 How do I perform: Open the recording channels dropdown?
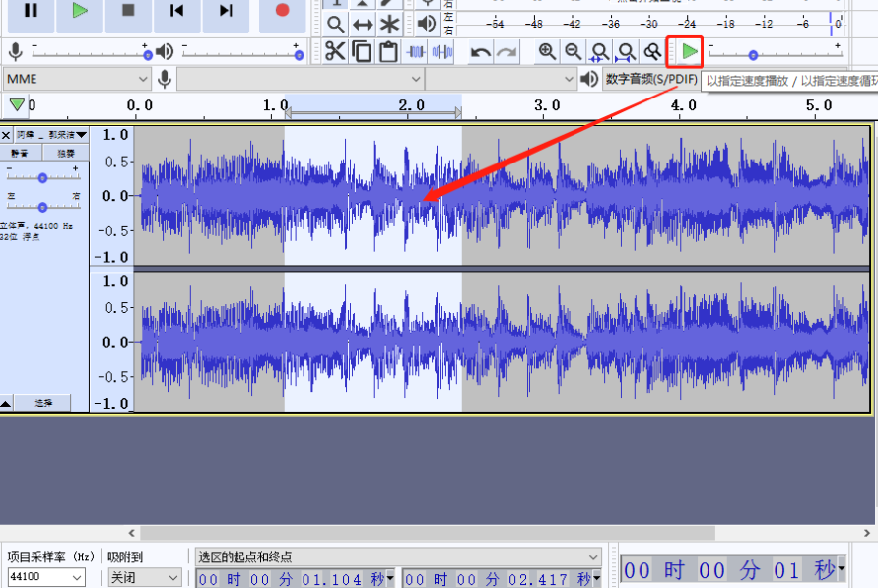(x=500, y=79)
